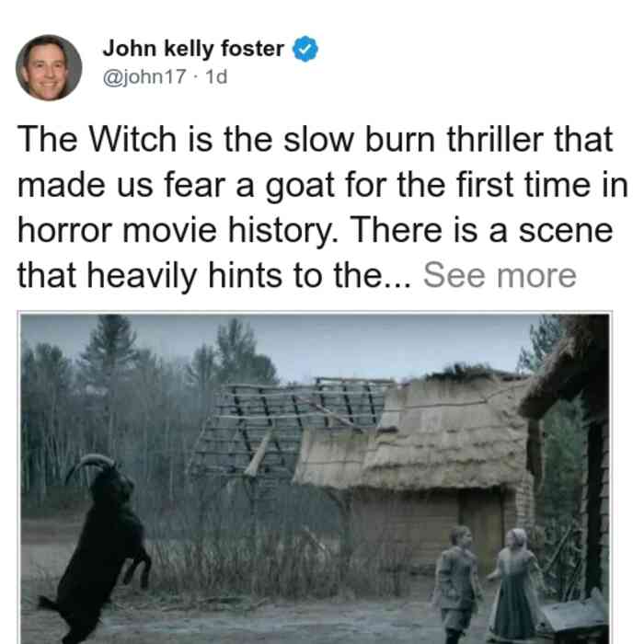Open the attached movie still image
644x644 pixels.
coord(315,477)
